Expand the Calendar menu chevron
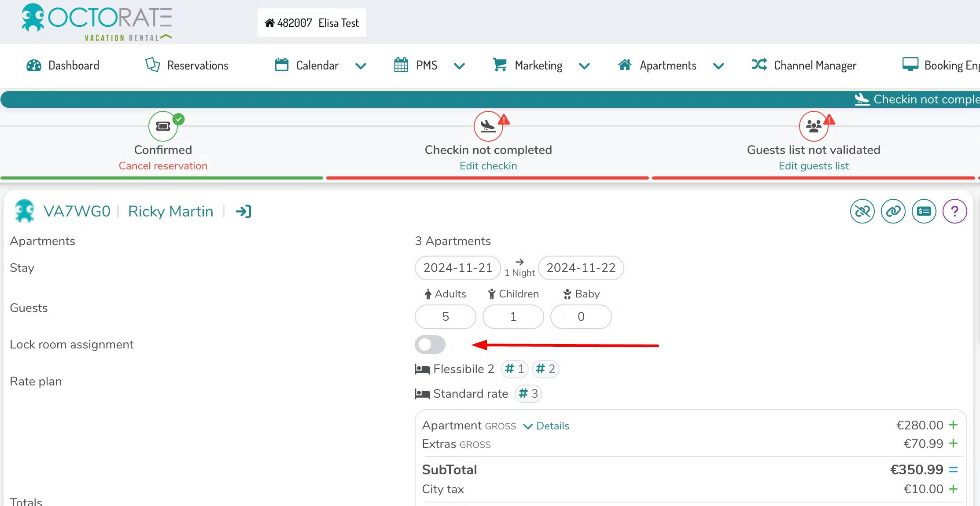 click(361, 66)
